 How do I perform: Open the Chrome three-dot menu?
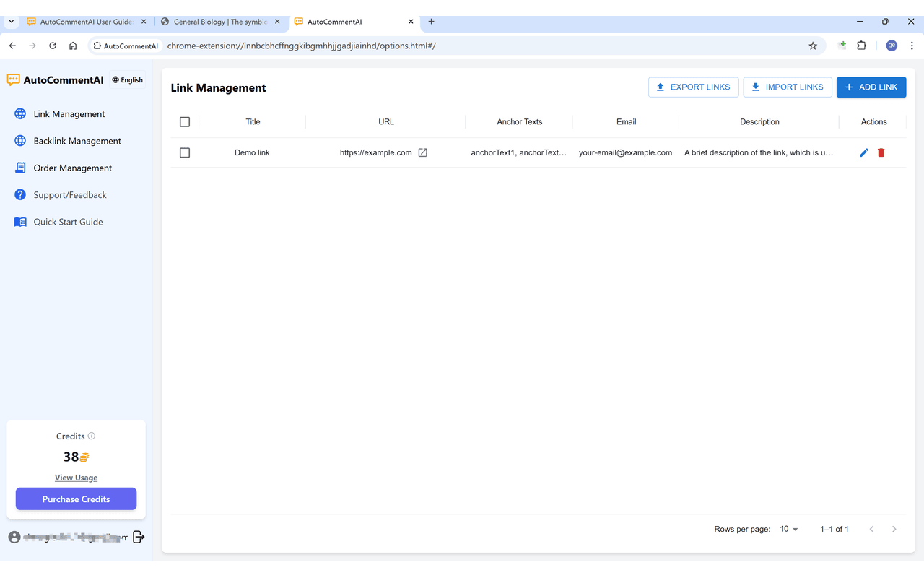tap(912, 46)
